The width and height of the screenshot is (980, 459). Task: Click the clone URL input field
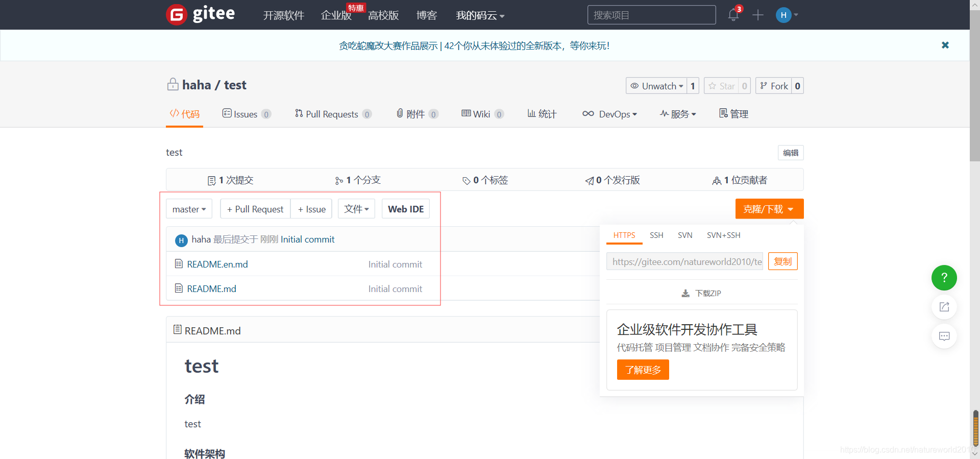tap(684, 261)
